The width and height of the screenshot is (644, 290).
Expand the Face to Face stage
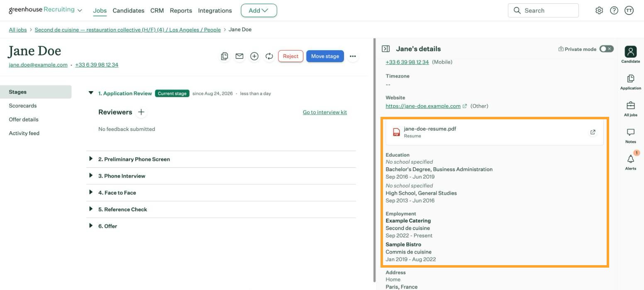click(x=91, y=192)
